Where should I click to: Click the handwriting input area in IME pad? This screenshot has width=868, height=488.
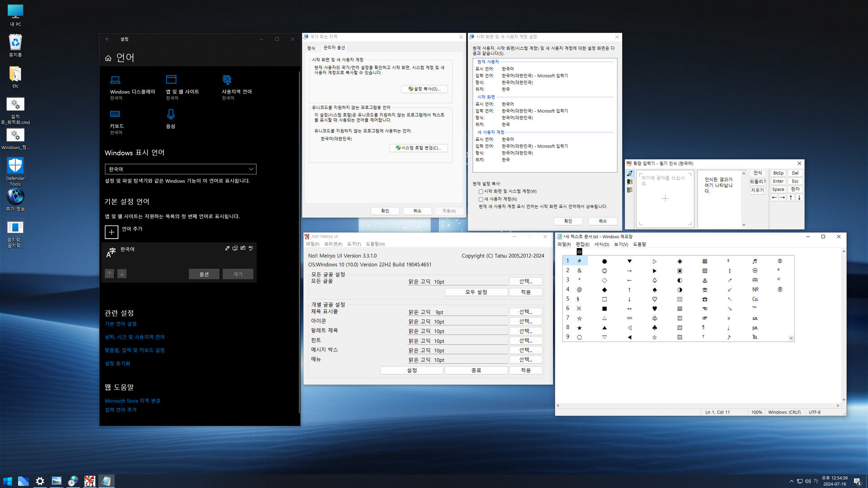[665, 199]
